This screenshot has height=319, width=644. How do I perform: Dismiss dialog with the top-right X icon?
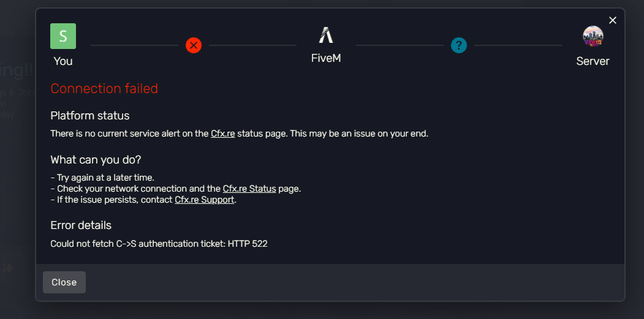click(613, 20)
